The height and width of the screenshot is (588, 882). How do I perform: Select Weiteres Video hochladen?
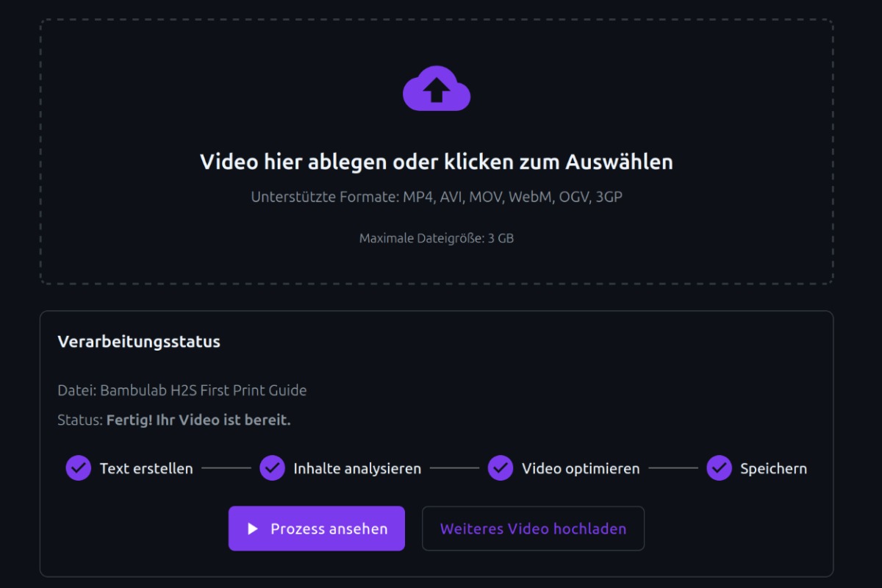click(533, 528)
